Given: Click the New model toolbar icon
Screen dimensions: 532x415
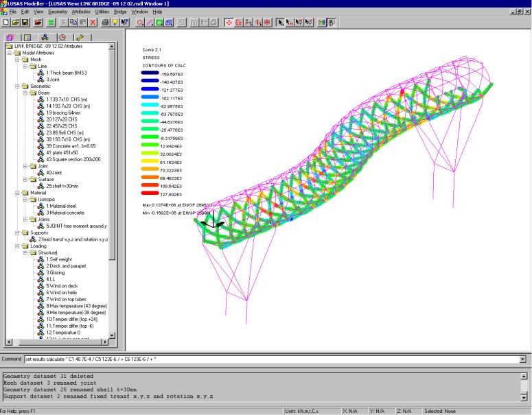Looking at the screenshot, I should pyautogui.click(x=5, y=23).
